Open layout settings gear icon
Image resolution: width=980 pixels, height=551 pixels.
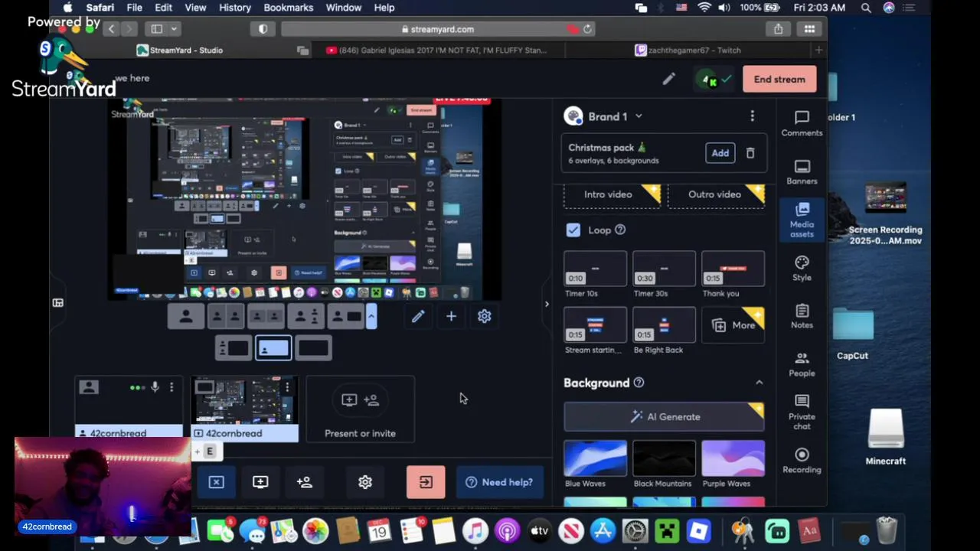[484, 316]
